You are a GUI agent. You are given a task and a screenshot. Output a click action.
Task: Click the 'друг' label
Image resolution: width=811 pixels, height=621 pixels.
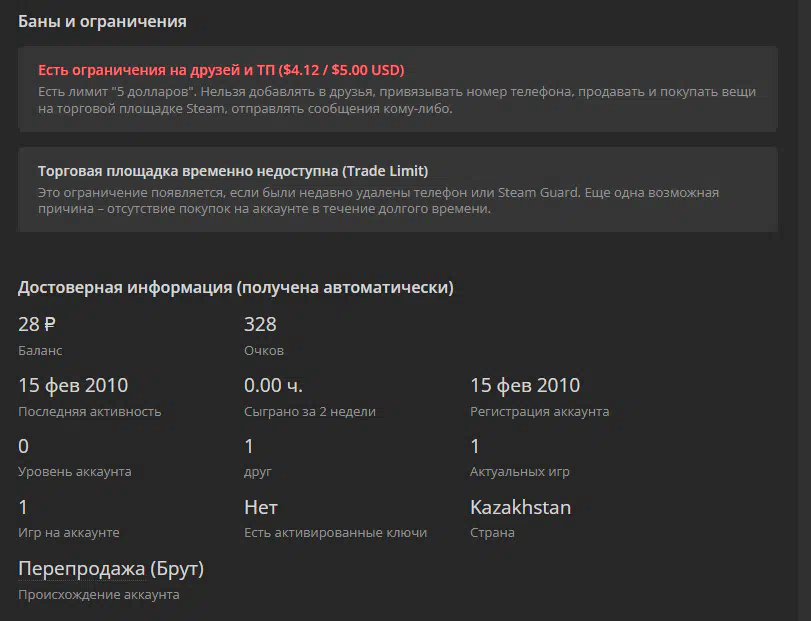click(258, 472)
